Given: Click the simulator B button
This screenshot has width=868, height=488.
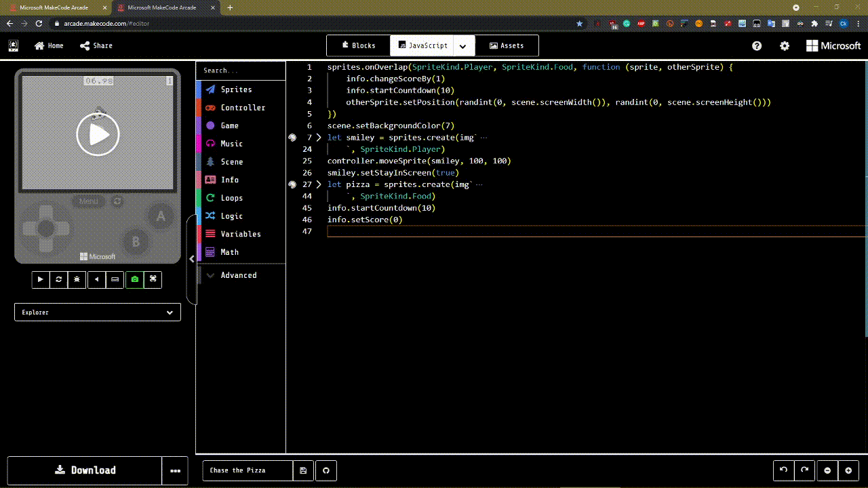Looking at the screenshot, I should click(136, 241).
